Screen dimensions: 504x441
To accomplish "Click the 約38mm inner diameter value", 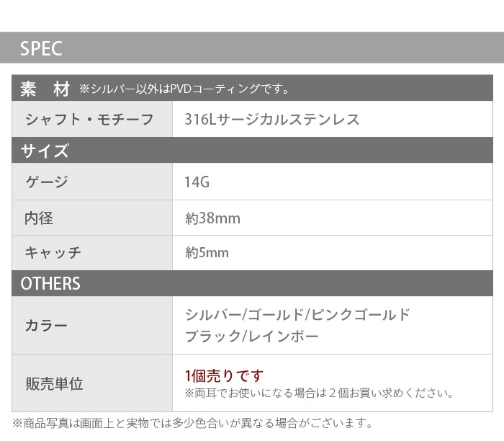I will (x=212, y=218).
